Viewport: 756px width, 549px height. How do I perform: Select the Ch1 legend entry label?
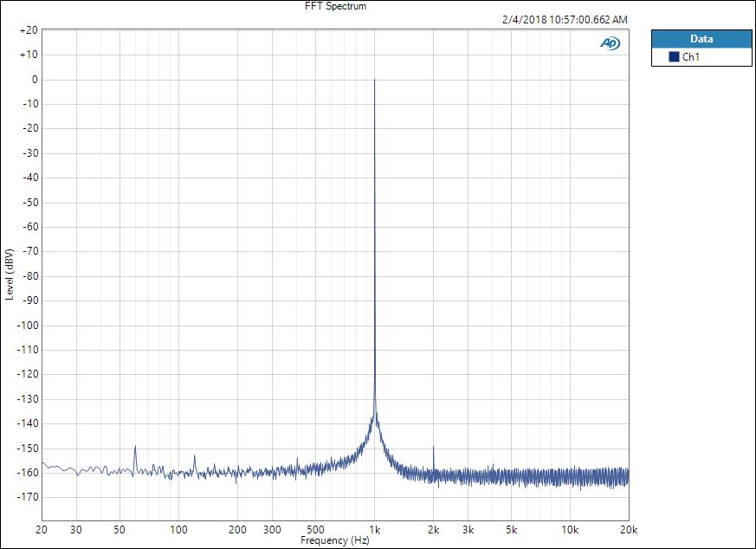coord(691,57)
